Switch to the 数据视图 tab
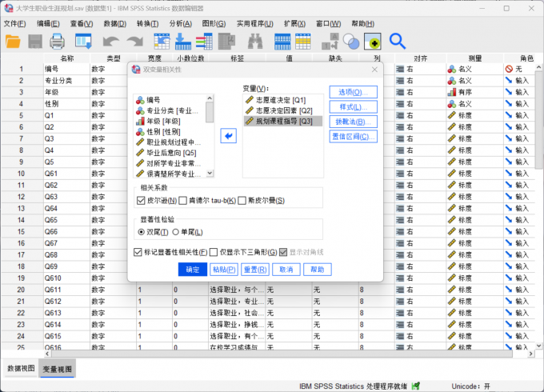The height and width of the screenshot is (392, 544). point(22,369)
